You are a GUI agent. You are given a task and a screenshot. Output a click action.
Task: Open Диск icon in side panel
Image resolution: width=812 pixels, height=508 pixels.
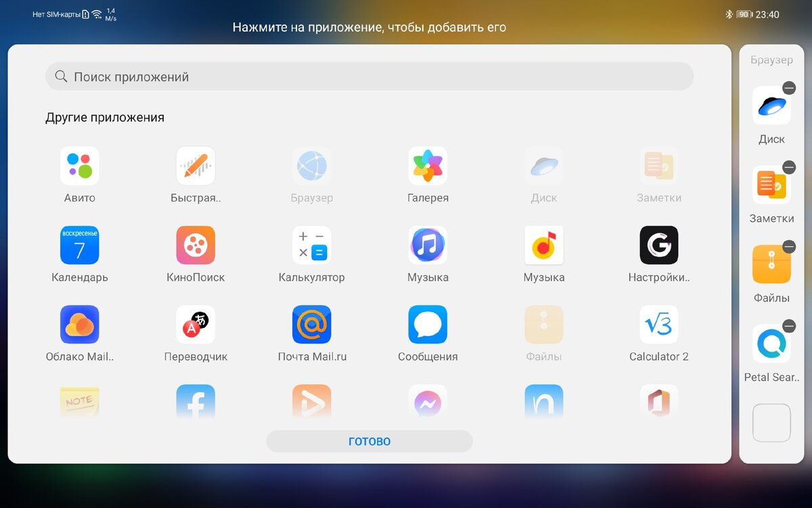pyautogui.click(x=771, y=106)
